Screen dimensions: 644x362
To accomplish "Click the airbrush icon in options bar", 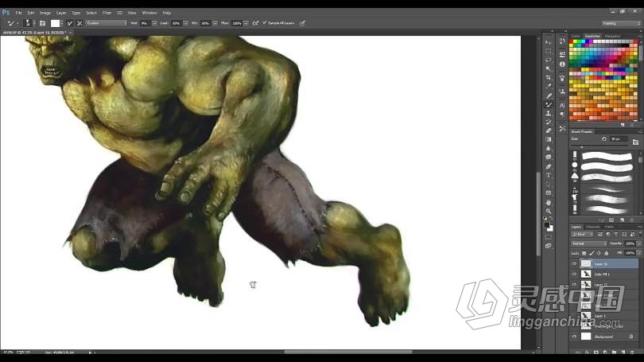I will 255,23.
